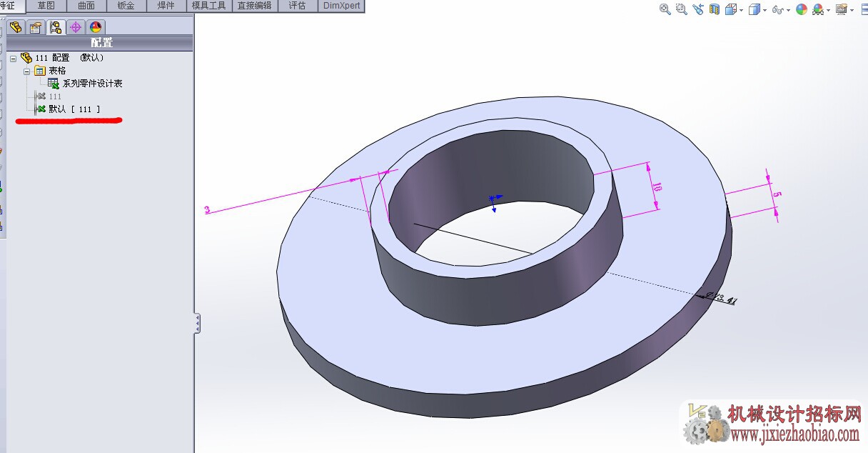Switch to the 焊件 tab
The height and width of the screenshot is (453, 868).
coord(166,6)
